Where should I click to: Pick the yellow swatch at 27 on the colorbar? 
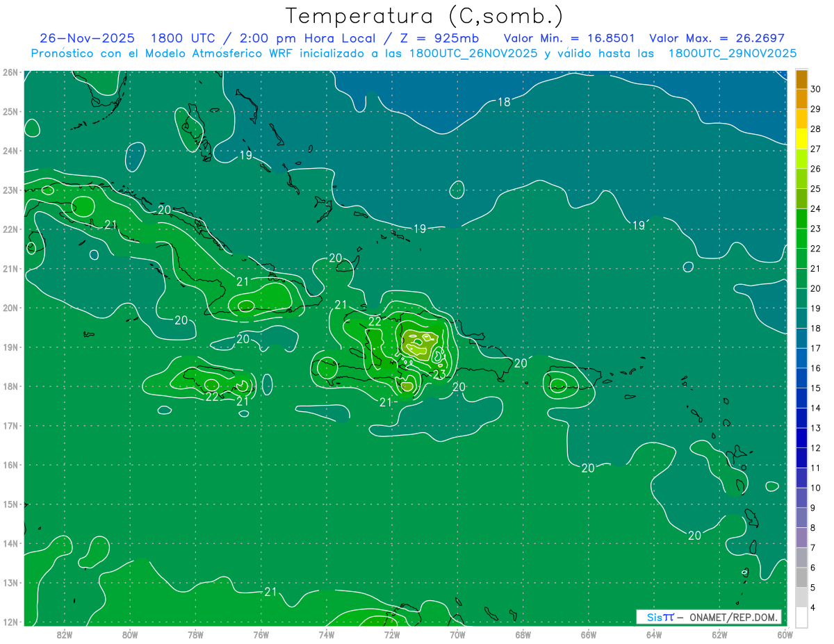tap(801, 139)
